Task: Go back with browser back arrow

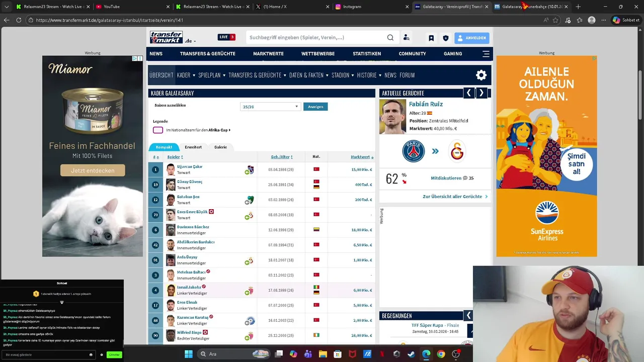Action: click(x=6, y=20)
